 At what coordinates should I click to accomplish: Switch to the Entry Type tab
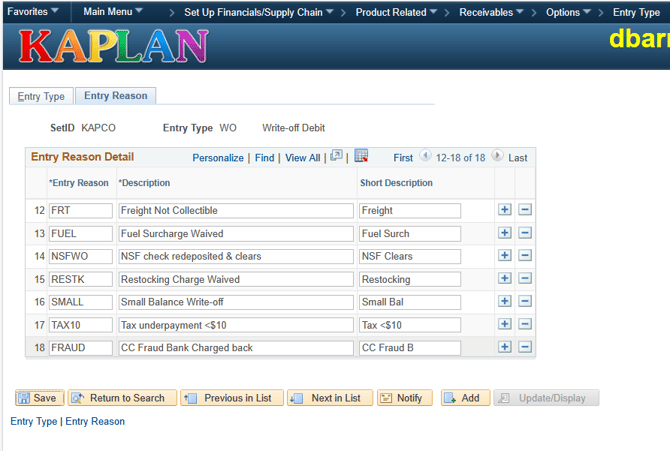tap(41, 96)
